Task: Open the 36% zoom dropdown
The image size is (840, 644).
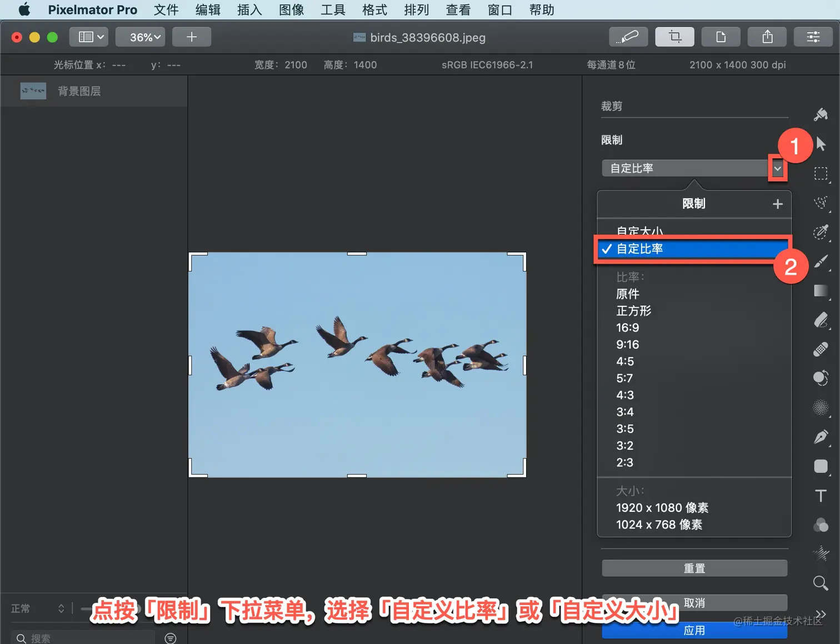Action: tap(139, 37)
